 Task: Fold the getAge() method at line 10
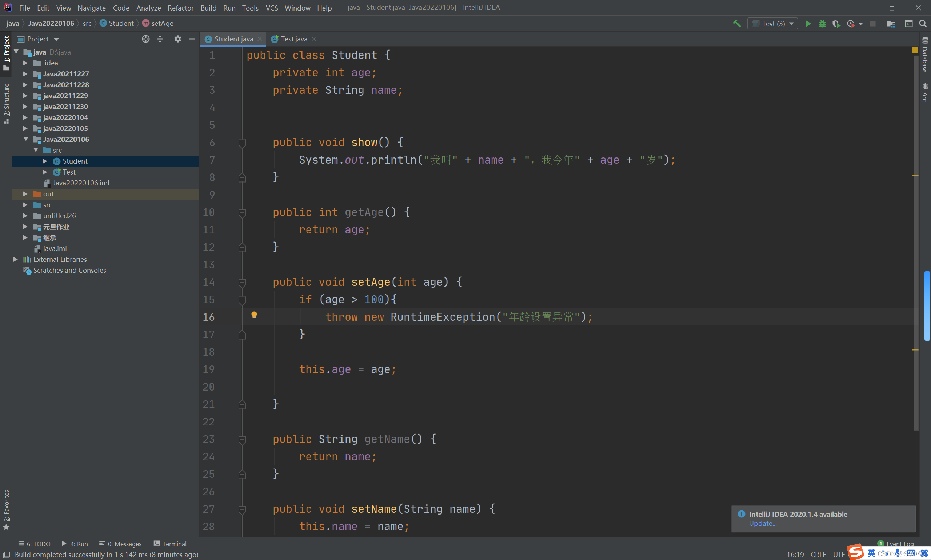tap(242, 213)
